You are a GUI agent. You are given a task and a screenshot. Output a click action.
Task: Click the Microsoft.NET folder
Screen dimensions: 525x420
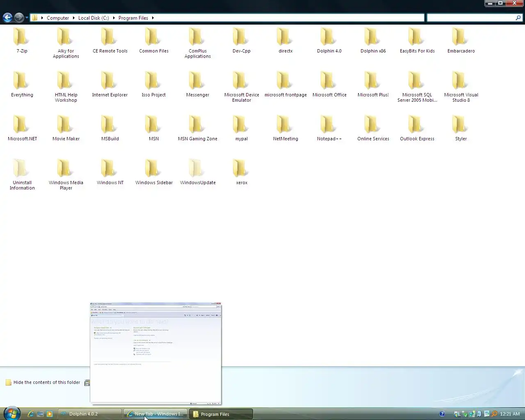tap(22, 128)
